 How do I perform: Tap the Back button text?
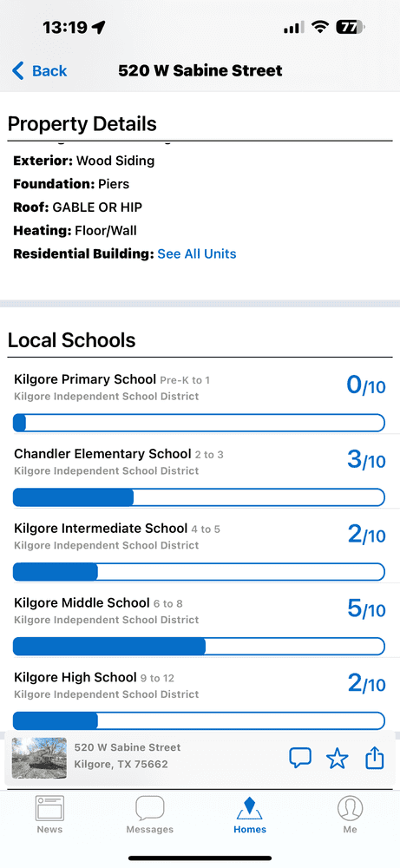pos(49,71)
